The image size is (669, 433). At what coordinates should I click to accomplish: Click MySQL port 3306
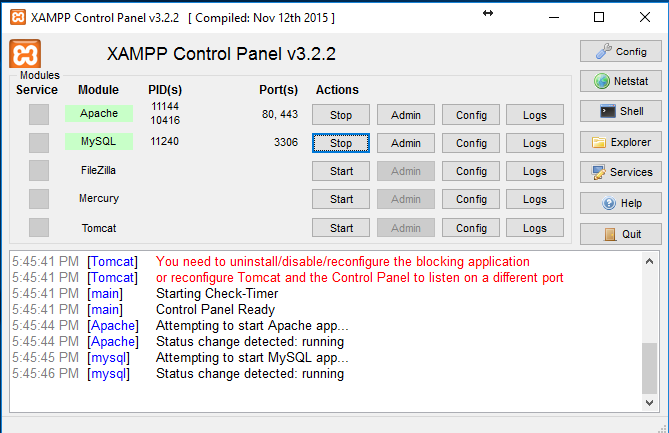tap(286, 142)
